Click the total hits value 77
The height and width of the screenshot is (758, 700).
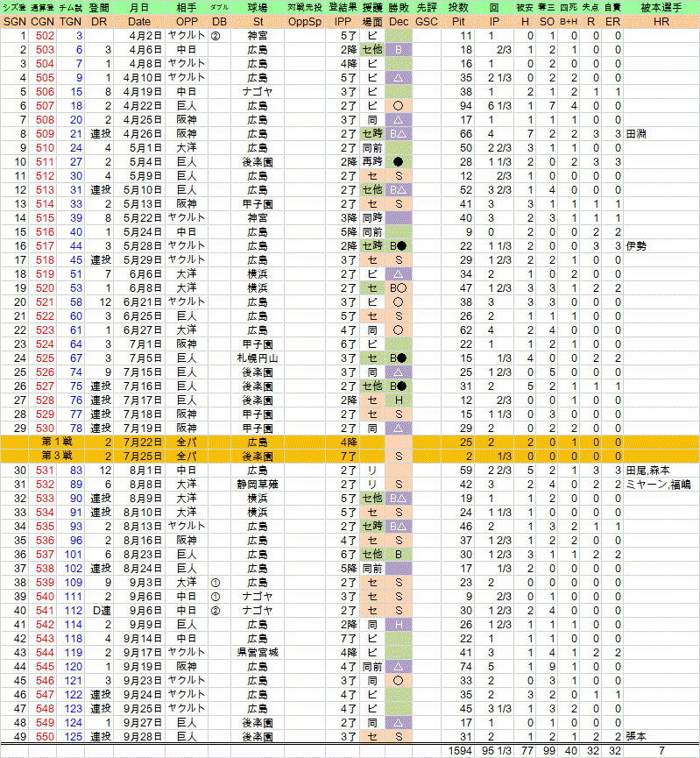[527, 751]
